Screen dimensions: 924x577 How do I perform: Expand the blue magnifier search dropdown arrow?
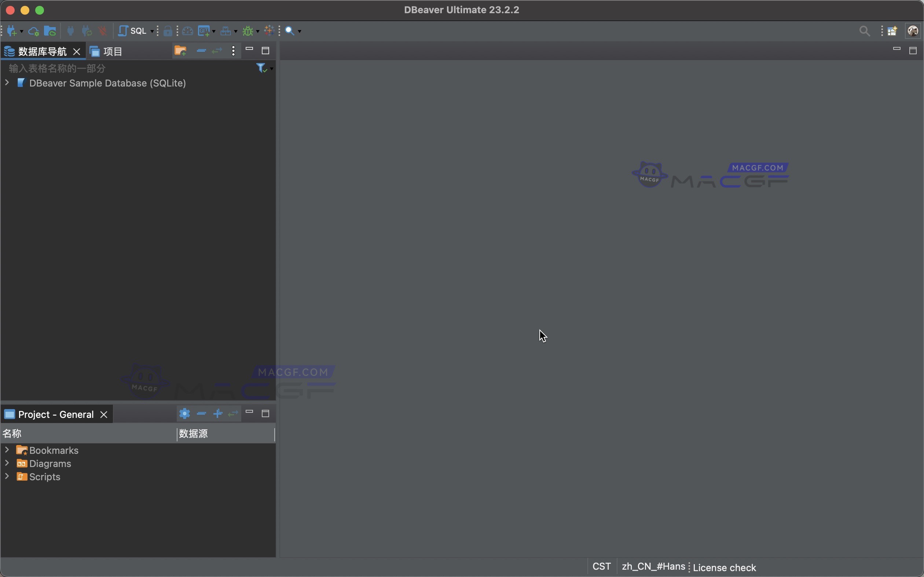(299, 31)
